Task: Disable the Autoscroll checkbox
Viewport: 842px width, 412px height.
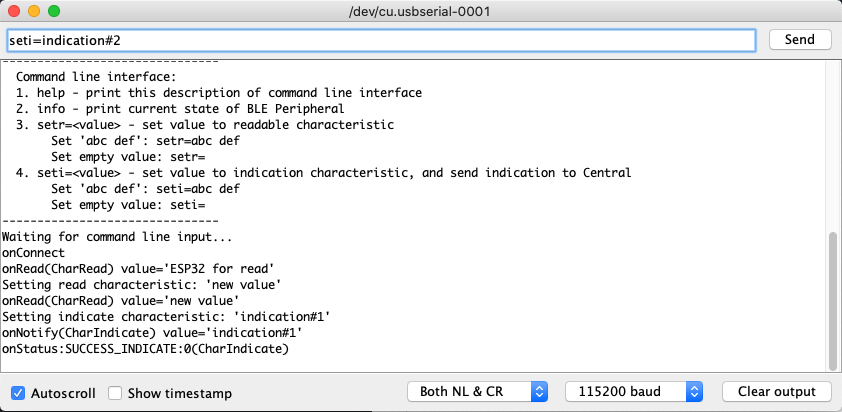Action: tap(18, 393)
